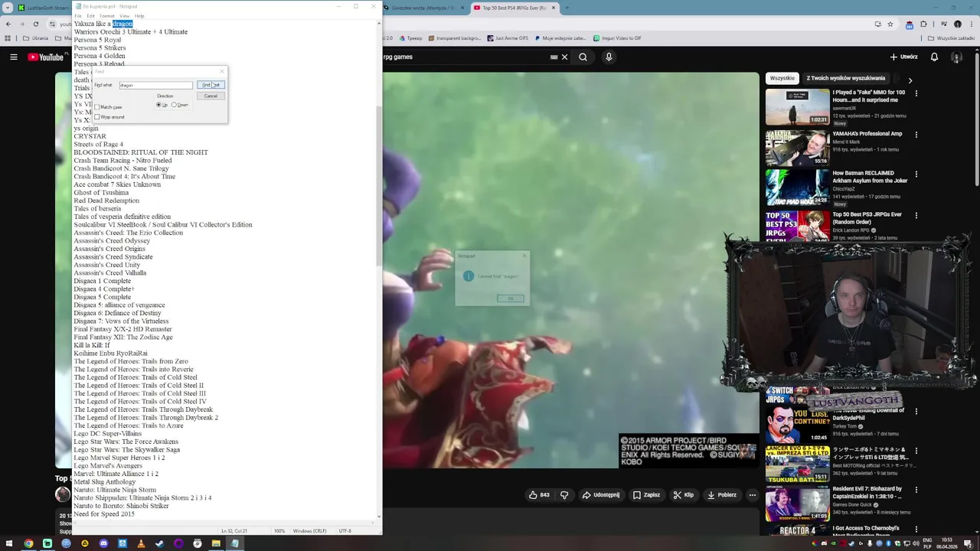
Task: Expand video suggestion chips with right chevron
Action: [910, 80]
